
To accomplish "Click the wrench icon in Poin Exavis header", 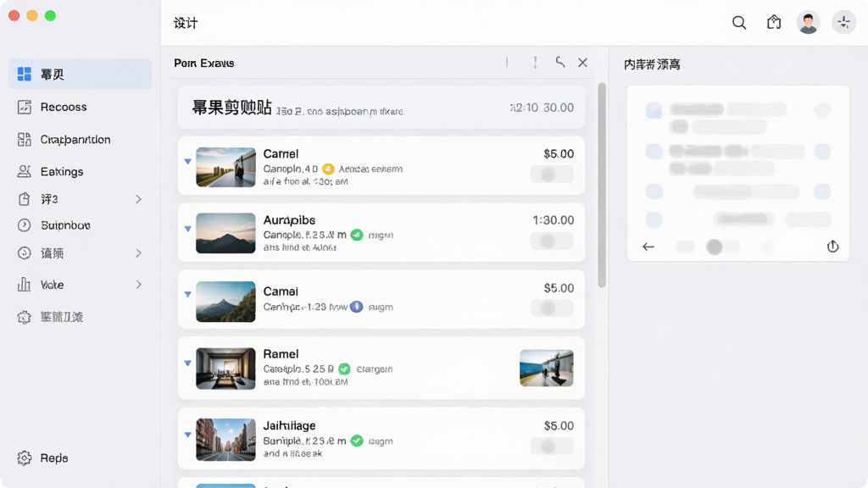I will click(560, 63).
